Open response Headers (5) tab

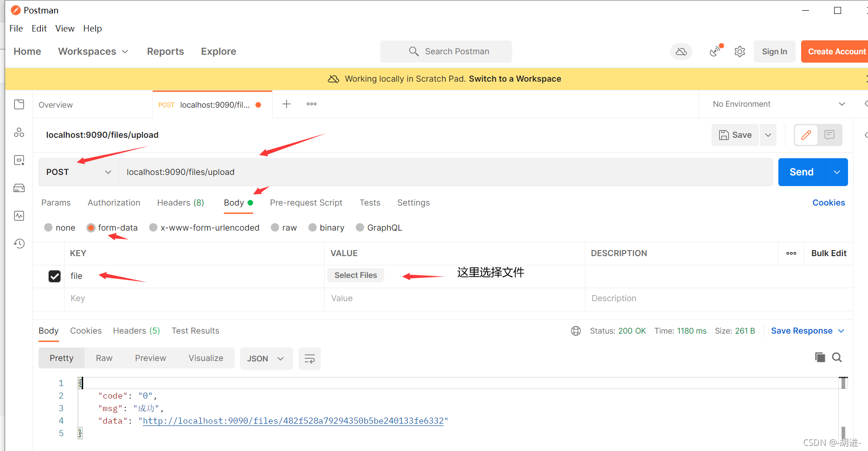click(137, 331)
